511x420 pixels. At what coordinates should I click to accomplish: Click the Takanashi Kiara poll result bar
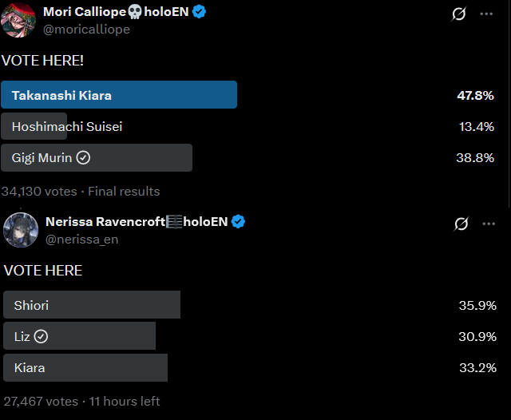[x=119, y=95]
